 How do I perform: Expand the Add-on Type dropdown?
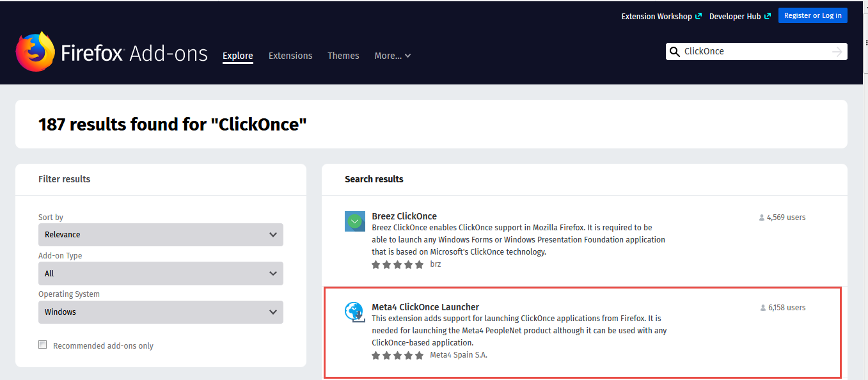click(161, 273)
